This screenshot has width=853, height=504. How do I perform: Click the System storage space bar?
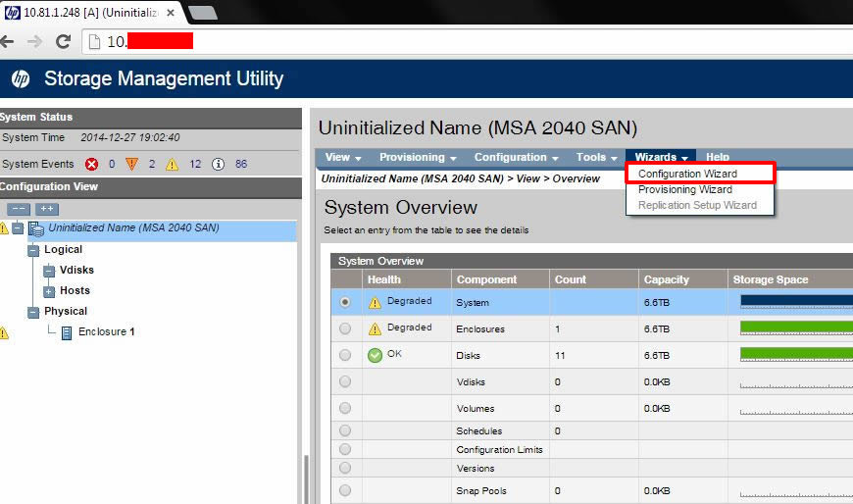[x=795, y=302]
